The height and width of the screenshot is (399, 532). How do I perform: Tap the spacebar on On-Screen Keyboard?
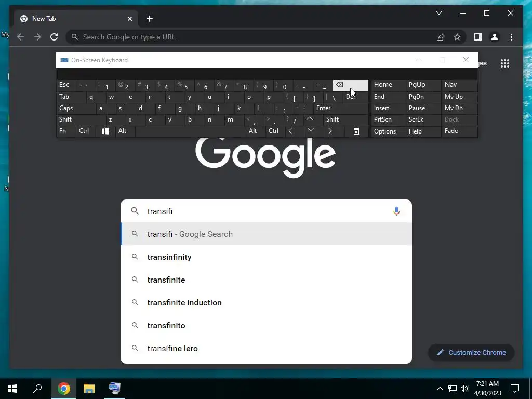point(190,131)
